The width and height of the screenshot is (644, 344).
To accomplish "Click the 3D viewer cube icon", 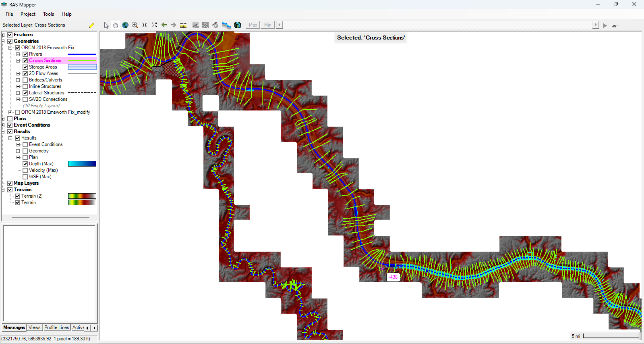I will point(238,25).
